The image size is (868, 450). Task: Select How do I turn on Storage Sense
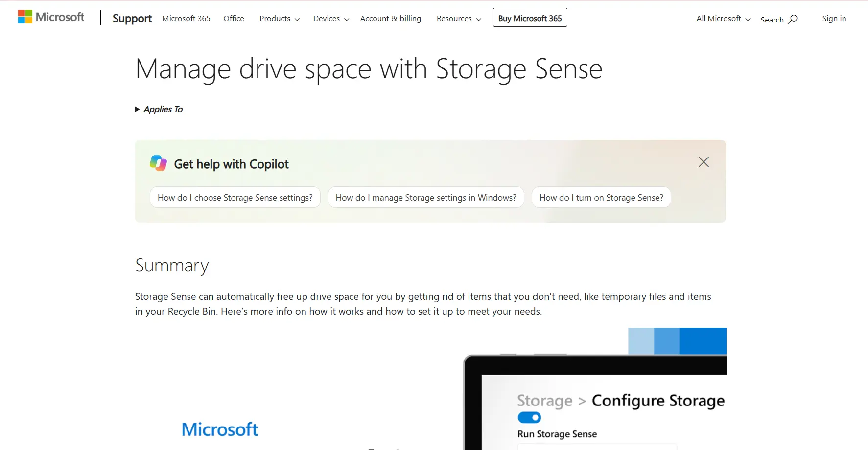pos(601,197)
